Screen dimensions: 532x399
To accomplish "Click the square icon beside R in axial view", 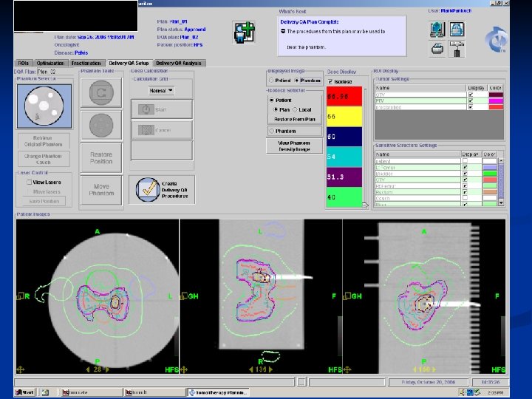I will pos(20,296).
